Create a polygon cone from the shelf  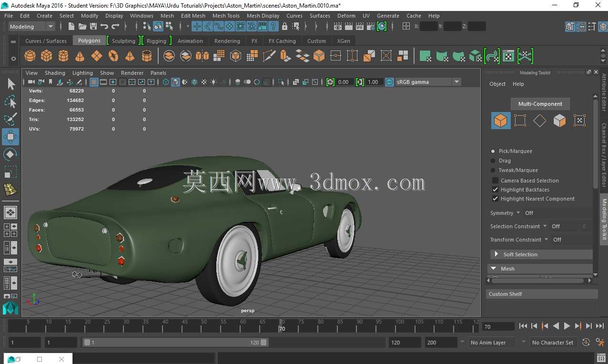click(80, 56)
